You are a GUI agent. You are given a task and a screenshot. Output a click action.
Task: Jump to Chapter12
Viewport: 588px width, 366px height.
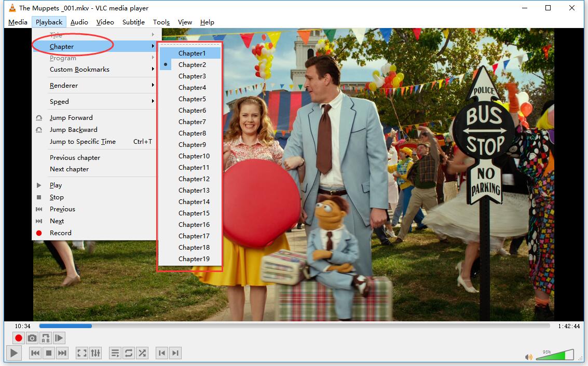(190, 179)
